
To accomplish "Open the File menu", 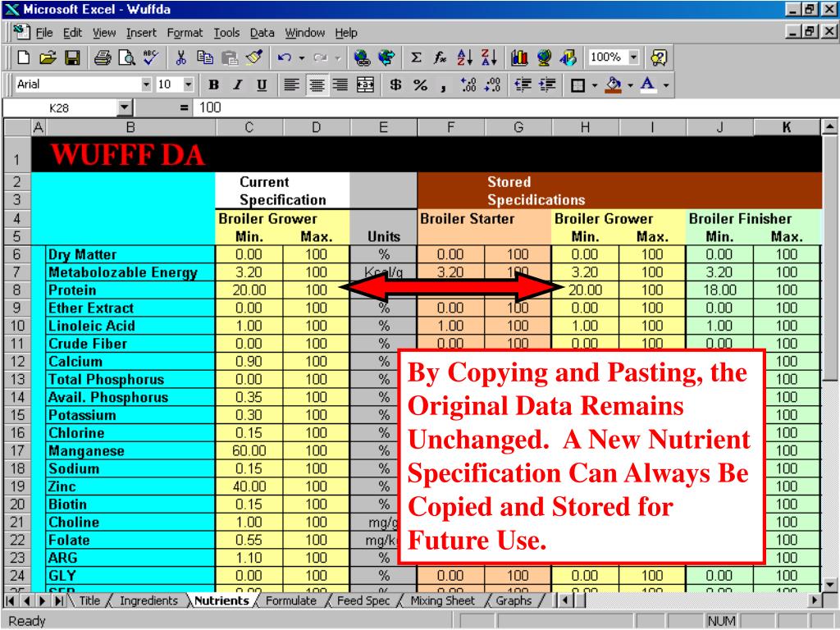I will pos(44,33).
